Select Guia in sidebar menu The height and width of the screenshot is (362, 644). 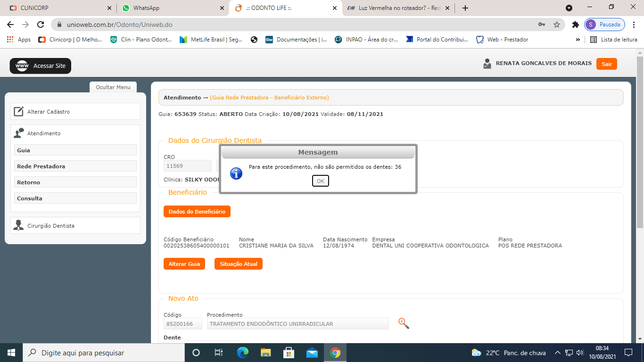[x=75, y=150]
